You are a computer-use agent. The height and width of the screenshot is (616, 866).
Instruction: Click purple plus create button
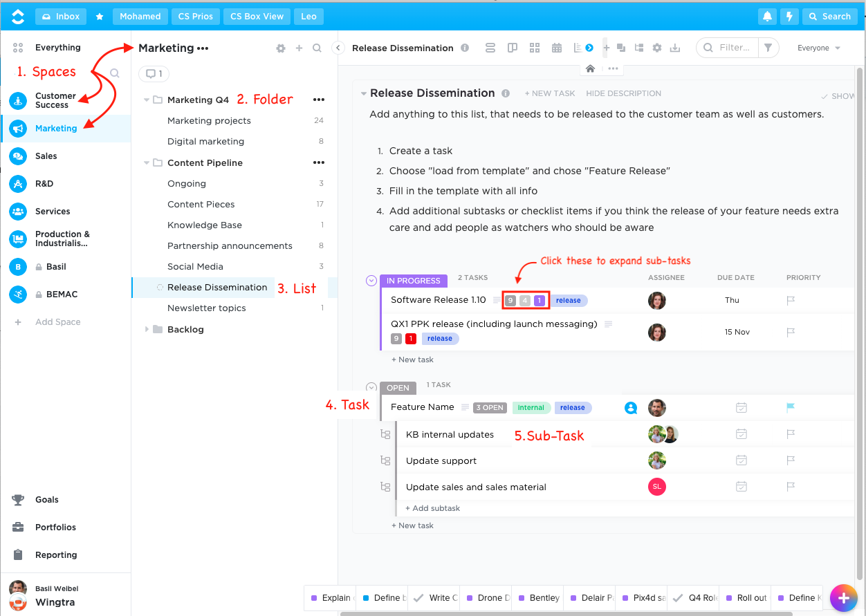pyautogui.click(x=843, y=597)
